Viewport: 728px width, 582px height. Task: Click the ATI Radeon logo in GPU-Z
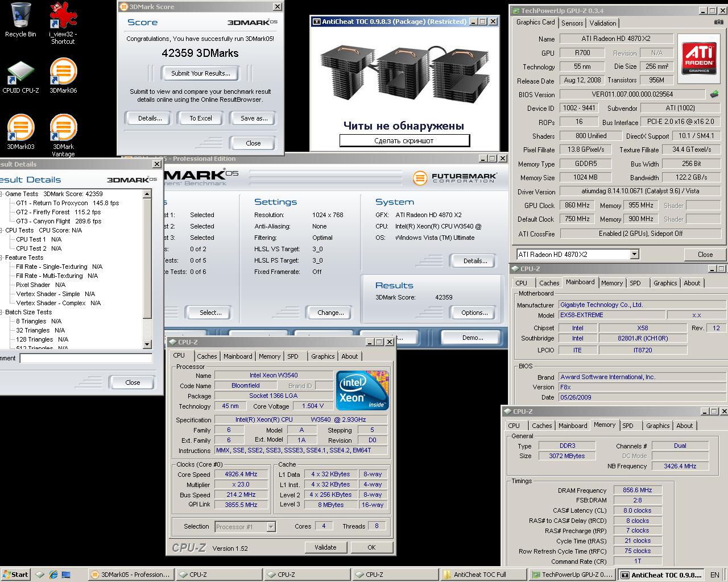(699, 59)
